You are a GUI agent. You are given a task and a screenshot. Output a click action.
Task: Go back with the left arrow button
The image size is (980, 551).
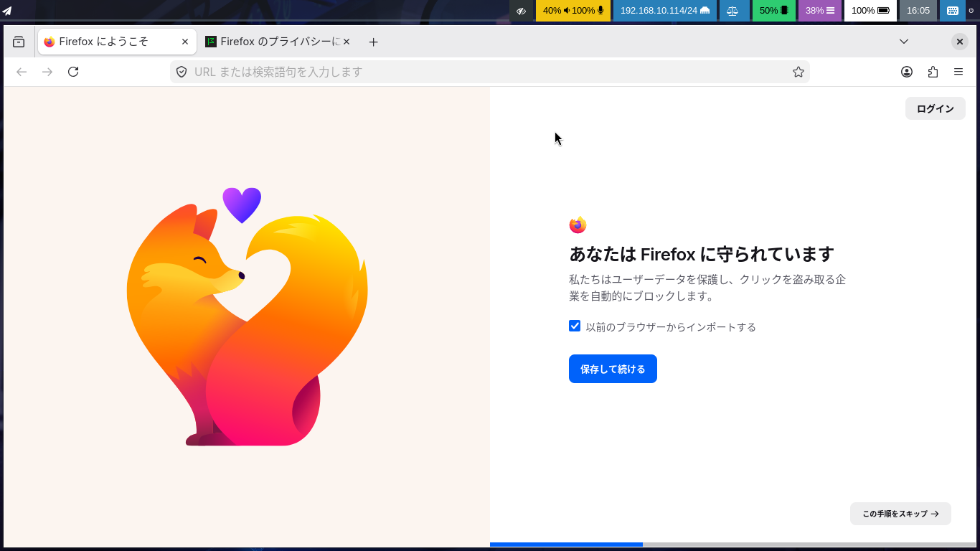tap(22, 72)
